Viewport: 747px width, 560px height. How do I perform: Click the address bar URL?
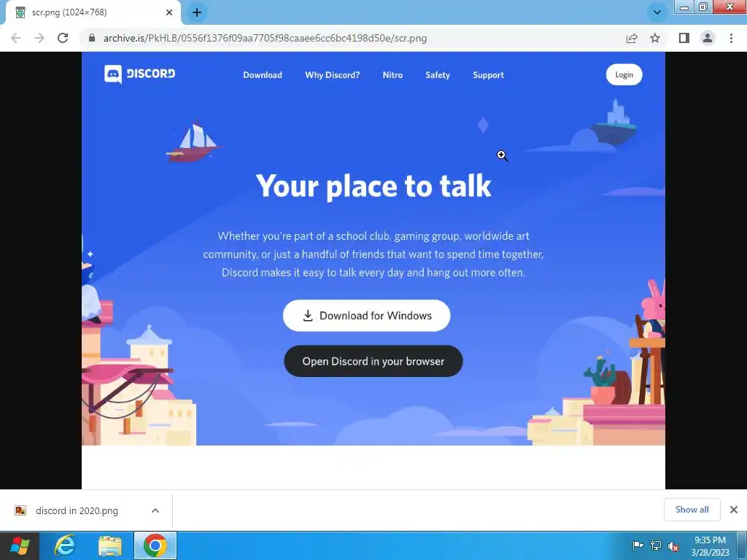[x=265, y=38]
